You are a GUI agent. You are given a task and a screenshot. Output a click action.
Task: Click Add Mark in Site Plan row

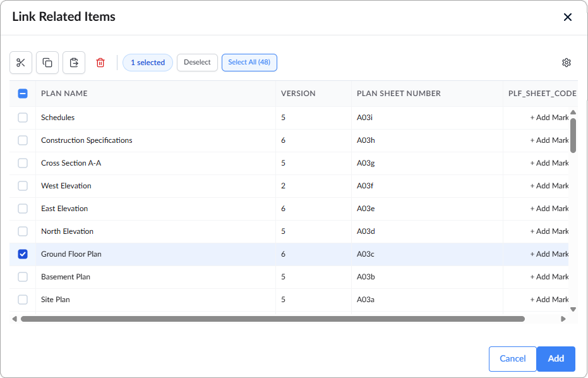click(x=549, y=300)
